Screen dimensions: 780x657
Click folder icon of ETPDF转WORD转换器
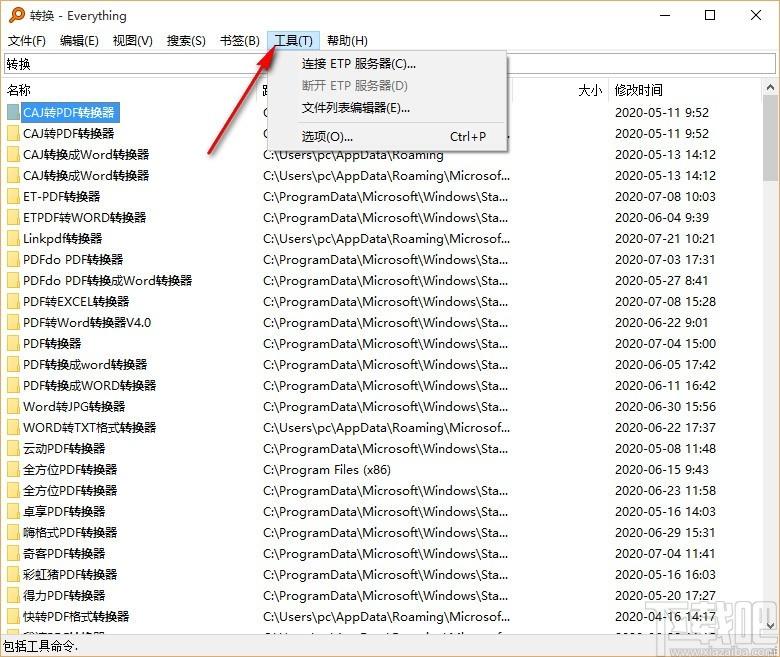pos(13,217)
